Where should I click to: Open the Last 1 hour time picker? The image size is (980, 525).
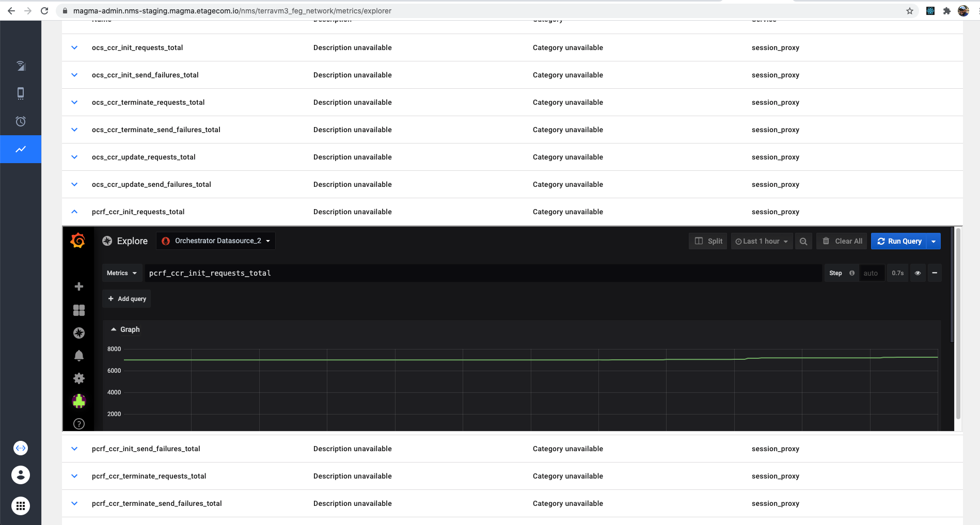(762, 241)
